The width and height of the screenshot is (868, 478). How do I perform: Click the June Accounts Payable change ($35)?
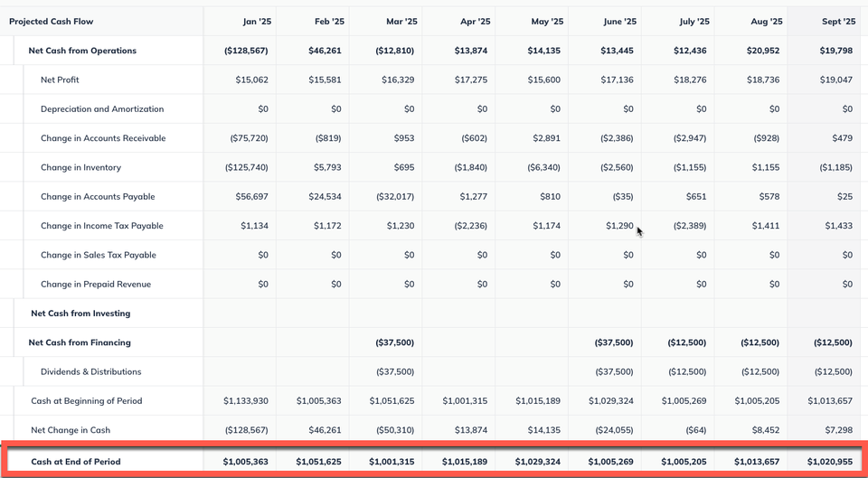coord(623,197)
